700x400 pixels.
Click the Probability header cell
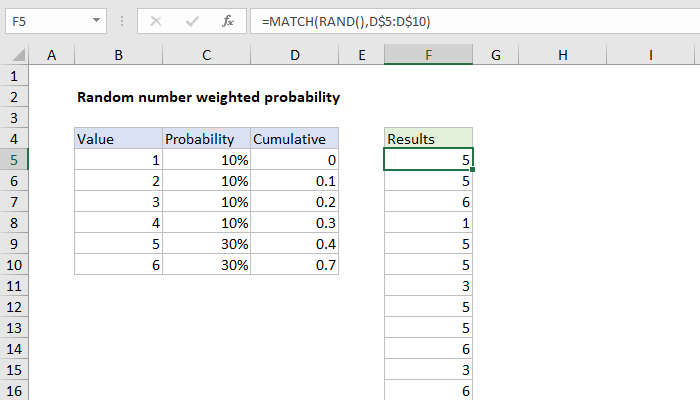(x=205, y=139)
